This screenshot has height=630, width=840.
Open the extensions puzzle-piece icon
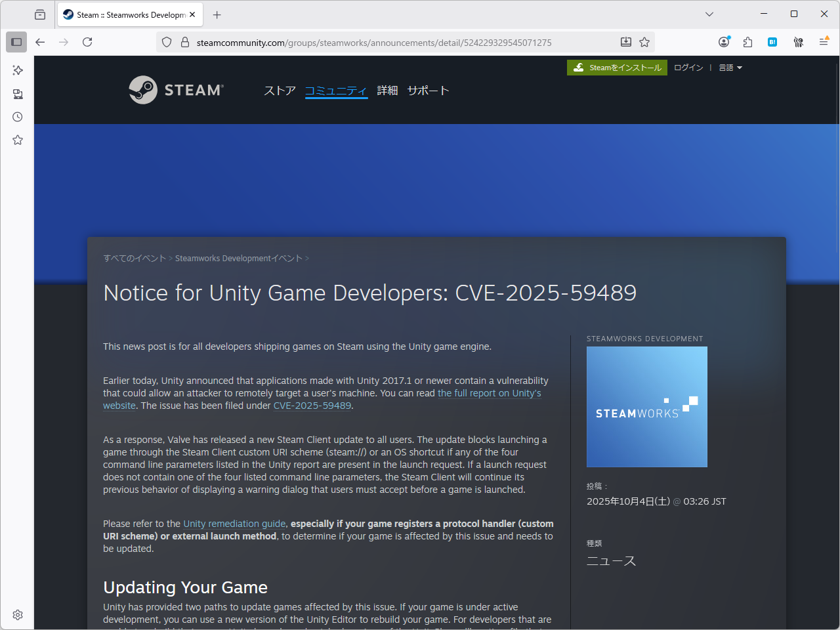coord(748,41)
